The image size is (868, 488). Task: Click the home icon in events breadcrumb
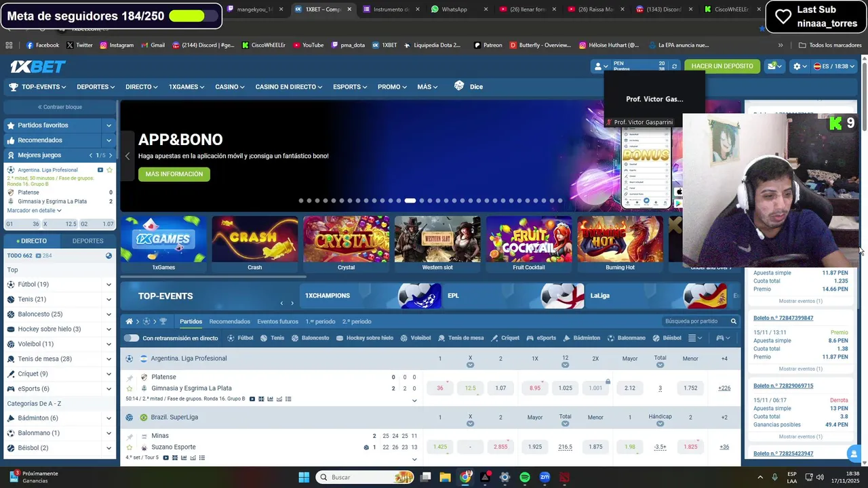(129, 321)
